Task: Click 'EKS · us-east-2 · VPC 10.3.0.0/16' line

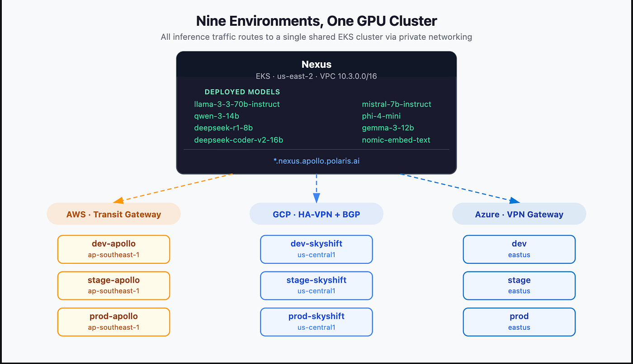Action: click(x=316, y=76)
